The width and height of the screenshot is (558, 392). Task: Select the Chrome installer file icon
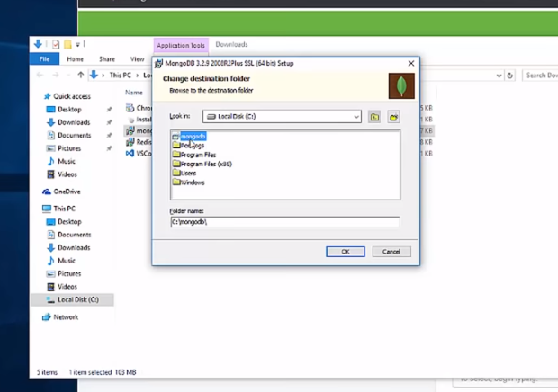click(x=130, y=108)
